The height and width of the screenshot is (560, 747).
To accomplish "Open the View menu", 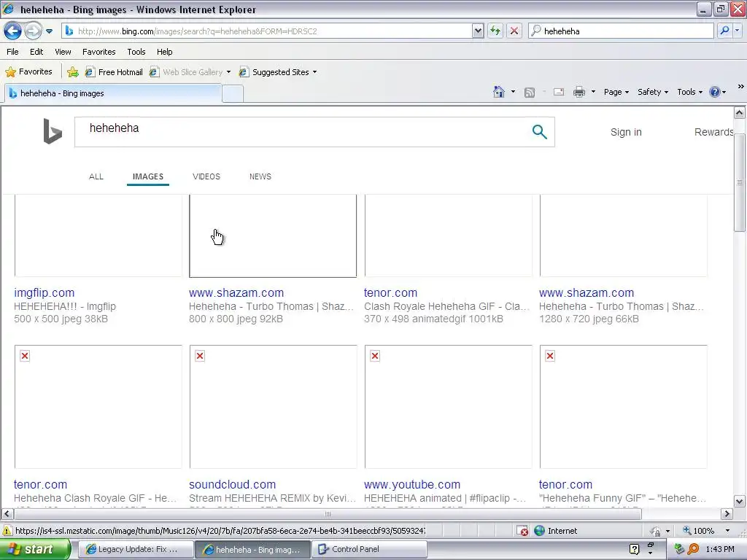I will pyautogui.click(x=63, y=52).
